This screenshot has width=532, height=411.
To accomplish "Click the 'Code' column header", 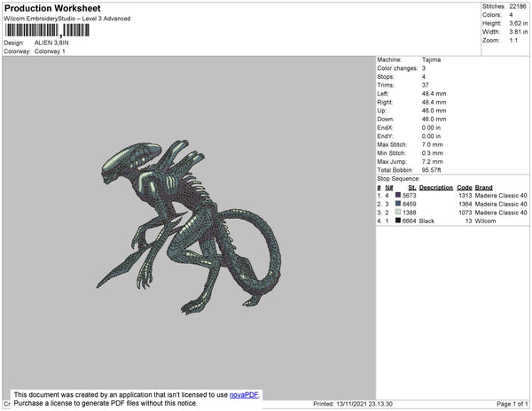I will 465,188.
